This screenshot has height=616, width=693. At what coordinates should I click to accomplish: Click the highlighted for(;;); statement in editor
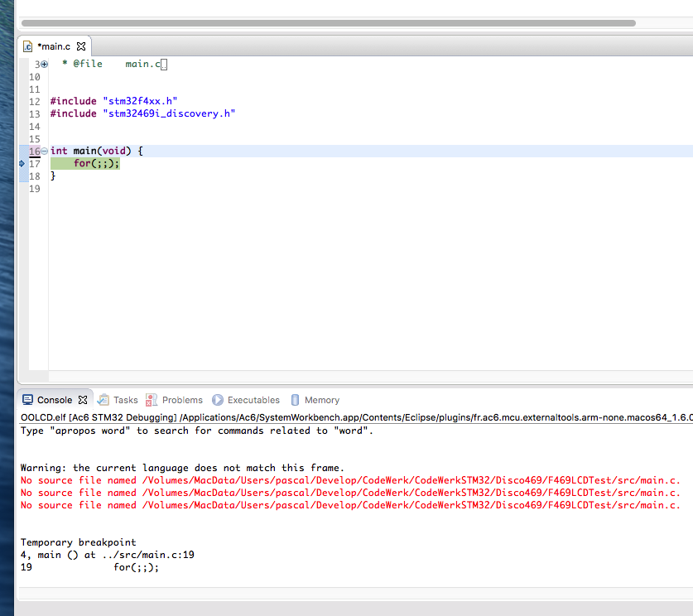click(x=96, y=164)
